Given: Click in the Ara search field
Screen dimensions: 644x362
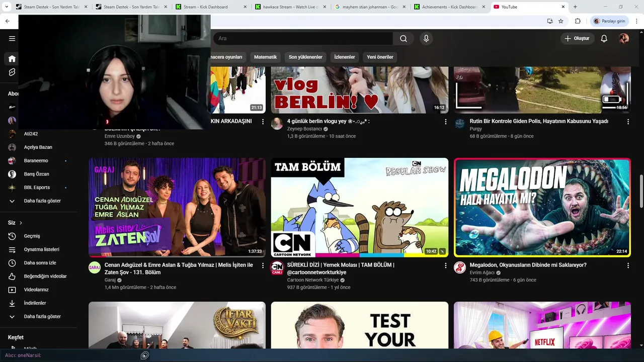Looking at the screenshot, I should coord(303,38).
